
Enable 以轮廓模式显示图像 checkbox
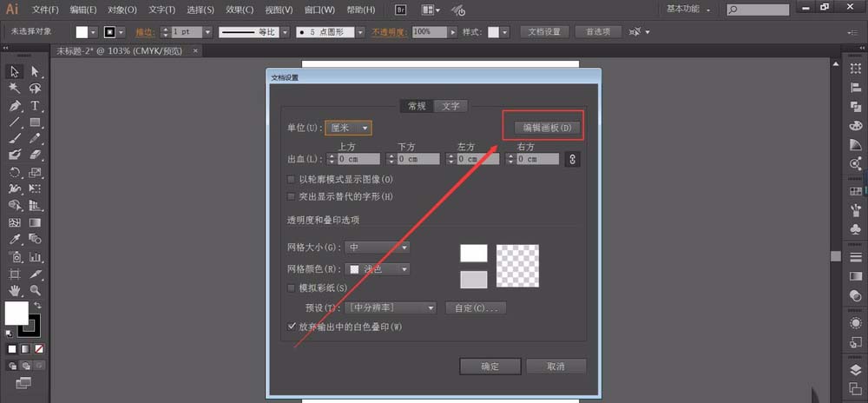(292, 179)
